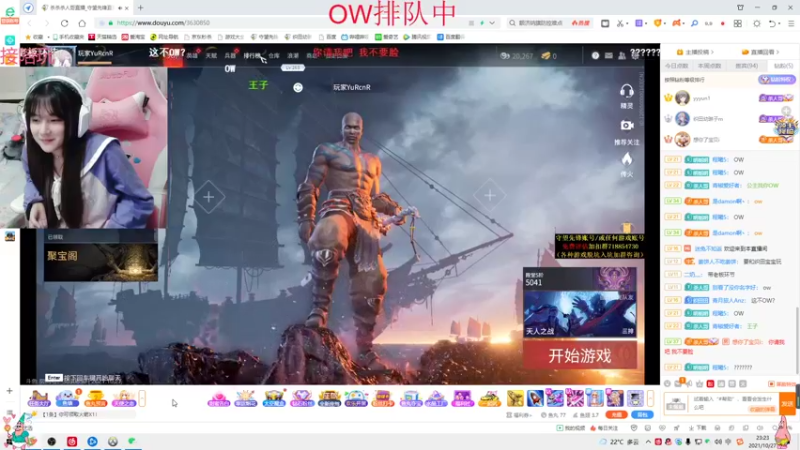Open the Overwatch taskbar icon
This screenshot has height=450, width=800.
point(113,441)
